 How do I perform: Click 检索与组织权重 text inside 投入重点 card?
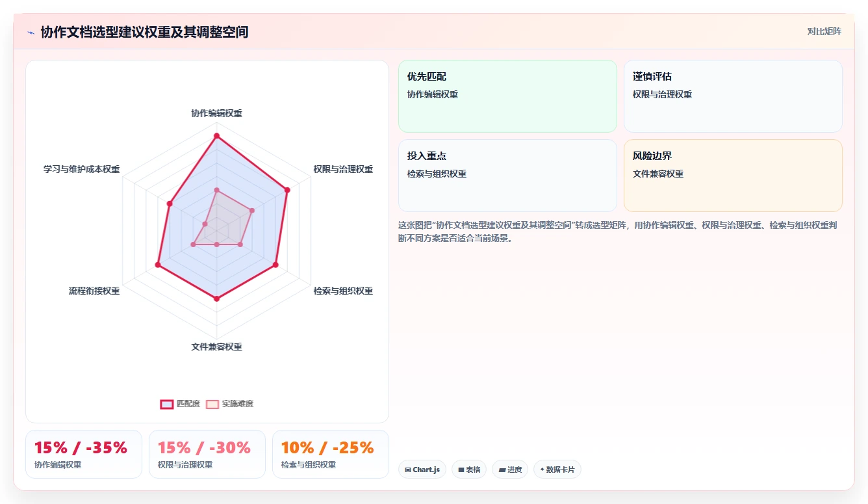click(437, 174)
